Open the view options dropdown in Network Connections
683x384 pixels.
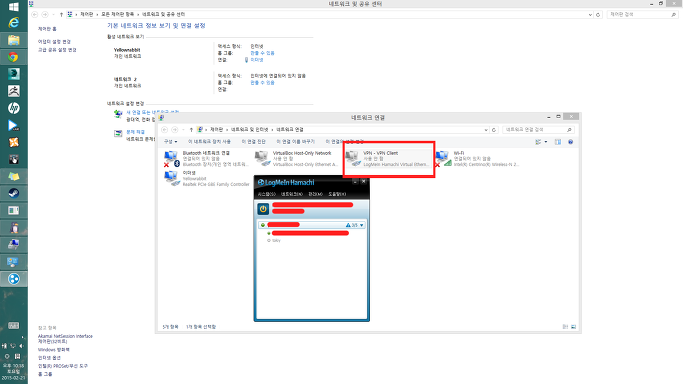coord(546,142)
